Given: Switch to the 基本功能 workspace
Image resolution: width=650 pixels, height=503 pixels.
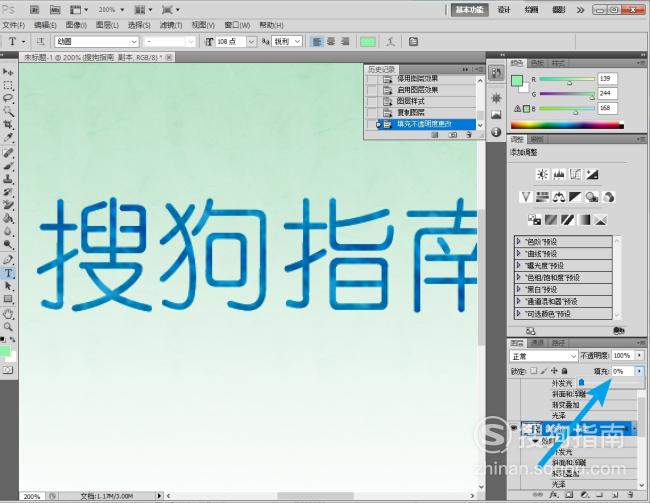Looking at the screenshot, I should [470, 10].
